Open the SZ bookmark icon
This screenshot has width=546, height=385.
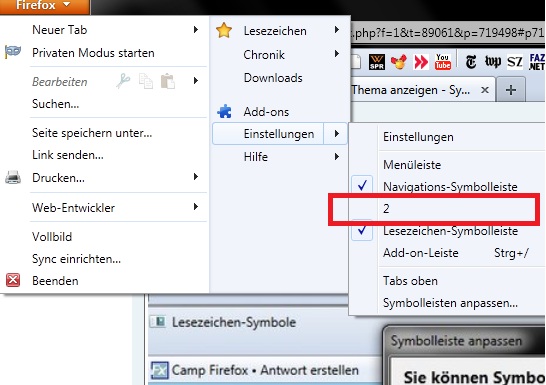pyautogui.click(x=515, y=62)
